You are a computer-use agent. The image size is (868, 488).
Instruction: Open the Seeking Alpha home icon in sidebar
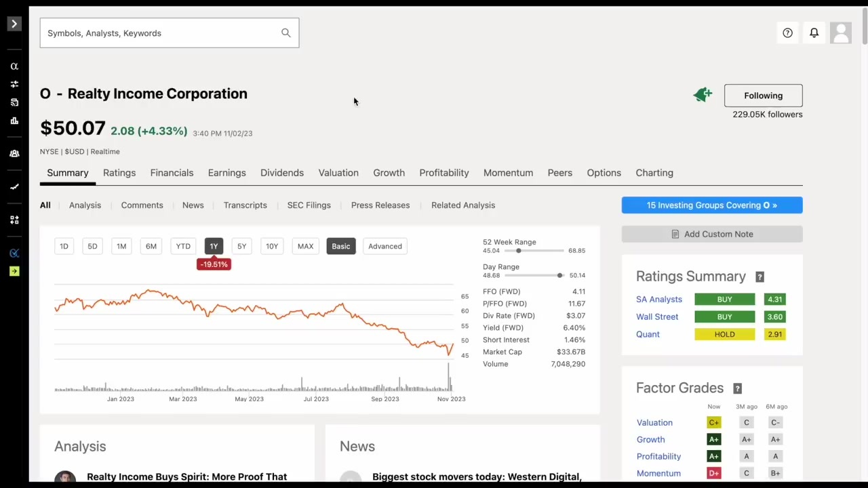click(14, 66)
